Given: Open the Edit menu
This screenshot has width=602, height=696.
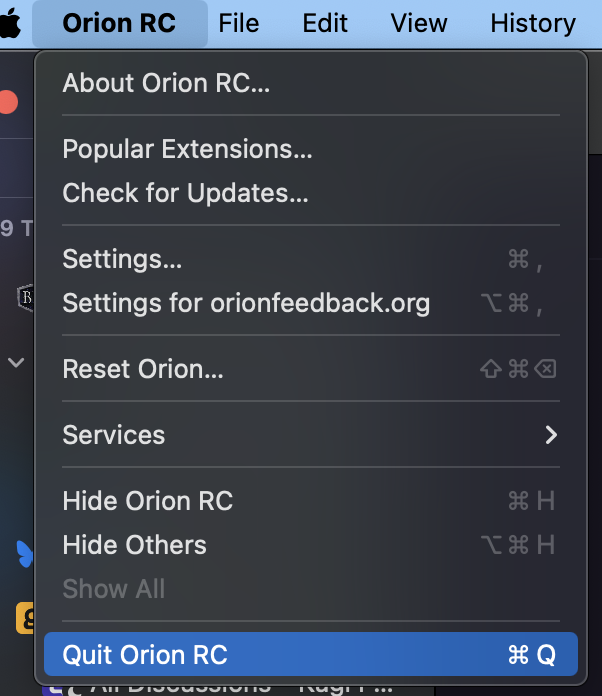Looking at the screenshot, I should (325, 23).
